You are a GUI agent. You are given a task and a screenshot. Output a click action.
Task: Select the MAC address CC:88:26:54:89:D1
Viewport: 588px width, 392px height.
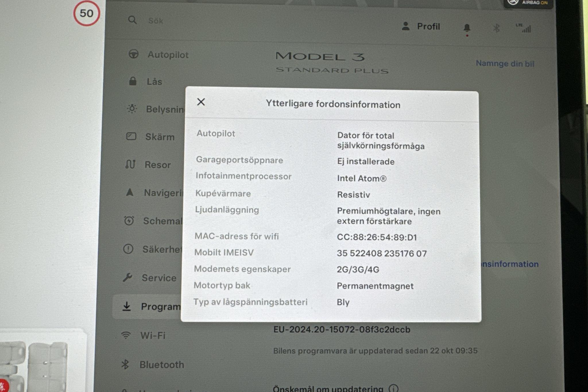click(377, 237)
